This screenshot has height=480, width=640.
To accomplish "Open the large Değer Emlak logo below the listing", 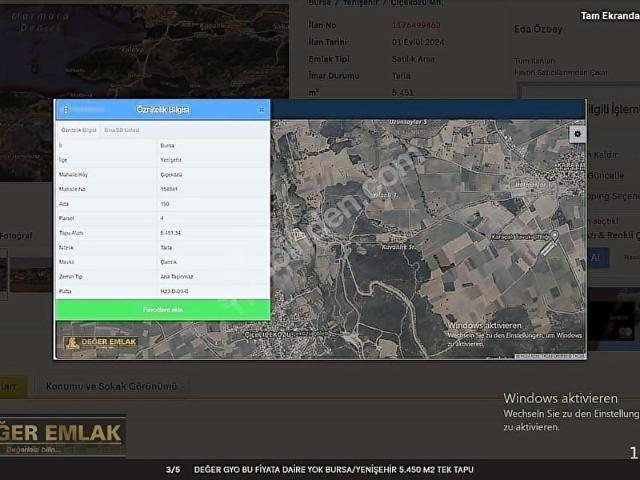I will [62, 436].
